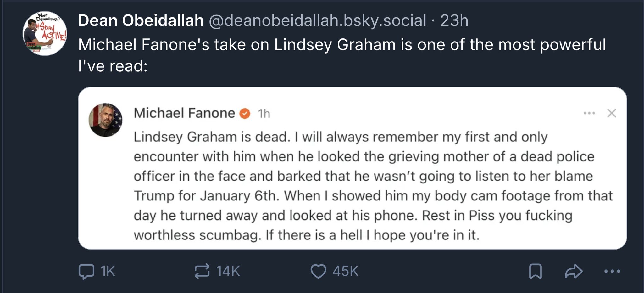
Task: Click the 1h timestamp beside Fanone
Action: point(264,114)
